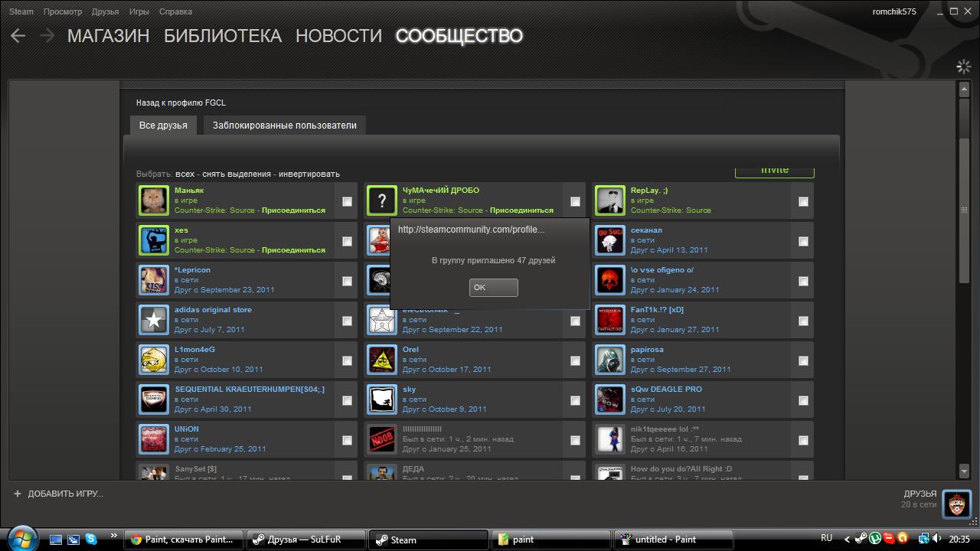This screenshot has width=980, height=551.
Task: Expand quick launch overflow chevron
Action: tap(114, 536)
